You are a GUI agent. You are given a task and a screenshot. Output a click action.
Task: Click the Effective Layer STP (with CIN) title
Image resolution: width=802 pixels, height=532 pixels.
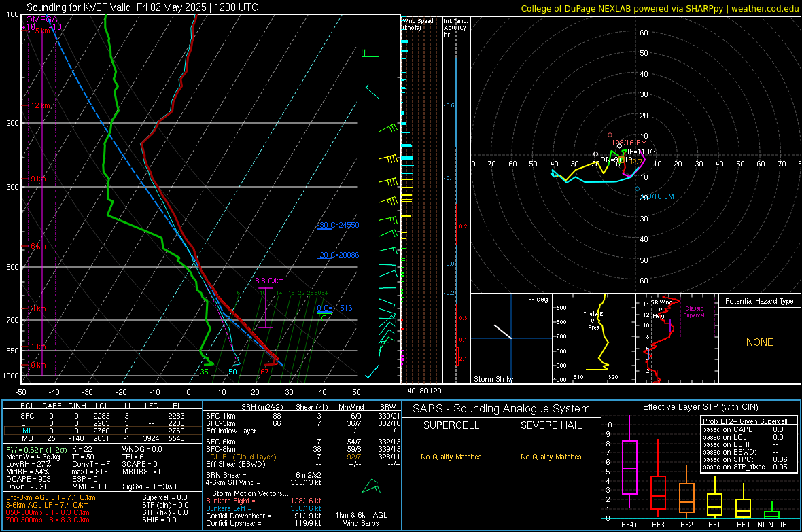pyautogui.click(x=701, y=407)
